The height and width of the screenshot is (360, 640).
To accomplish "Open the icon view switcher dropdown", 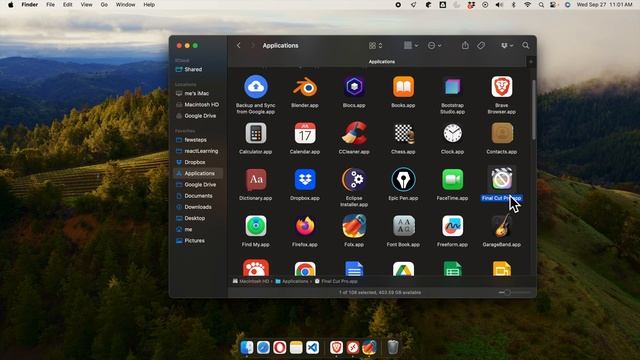I will pos(375,46).
